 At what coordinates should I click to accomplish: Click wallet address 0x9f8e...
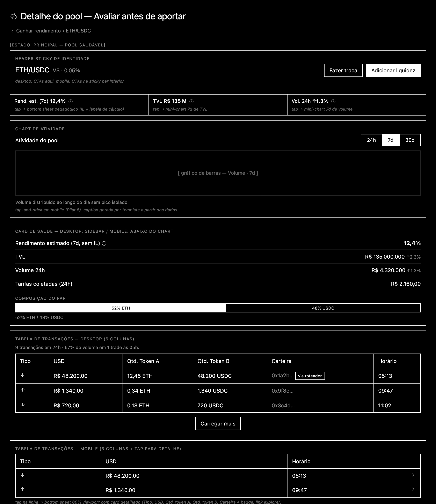pyautogui.click(x=282, y=391)
